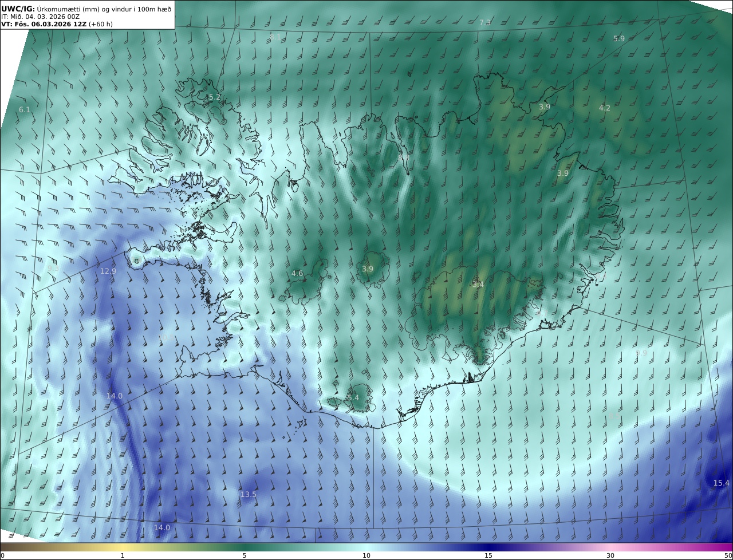This screenshot has width=733, height=560.
Task: Click the colorbar tick label "1"
Action: click(x=123, y=555)
